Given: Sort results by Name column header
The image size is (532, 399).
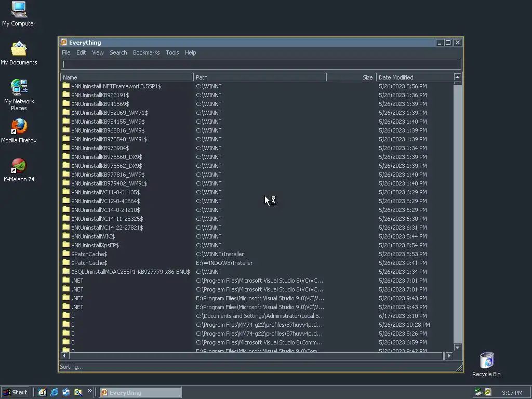Looking at the screenshot, I should click(x=127, y=77).
